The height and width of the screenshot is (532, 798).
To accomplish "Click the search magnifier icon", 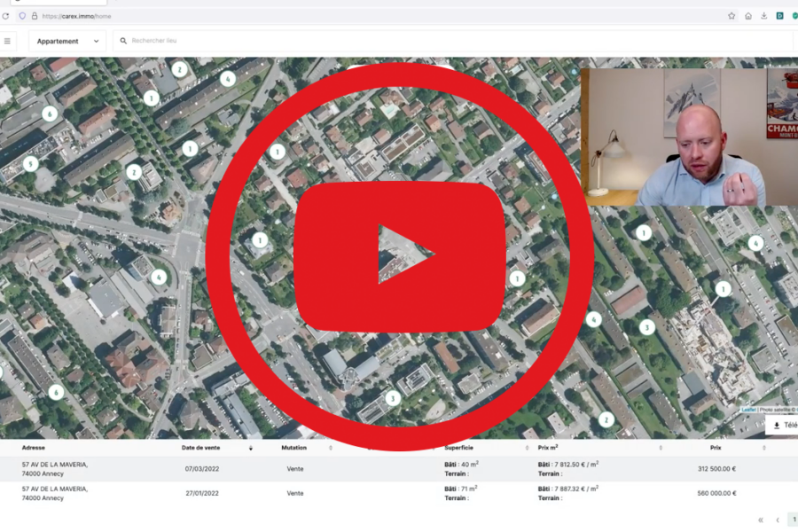I will click(x=123, y=41).
